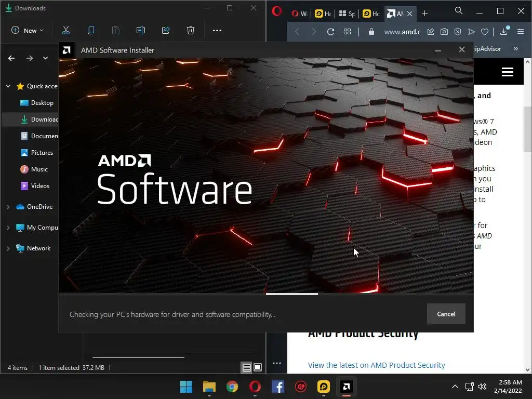Open the AMD site hamburger menu
The image size is (532, 399).
(x=507, y=72)
